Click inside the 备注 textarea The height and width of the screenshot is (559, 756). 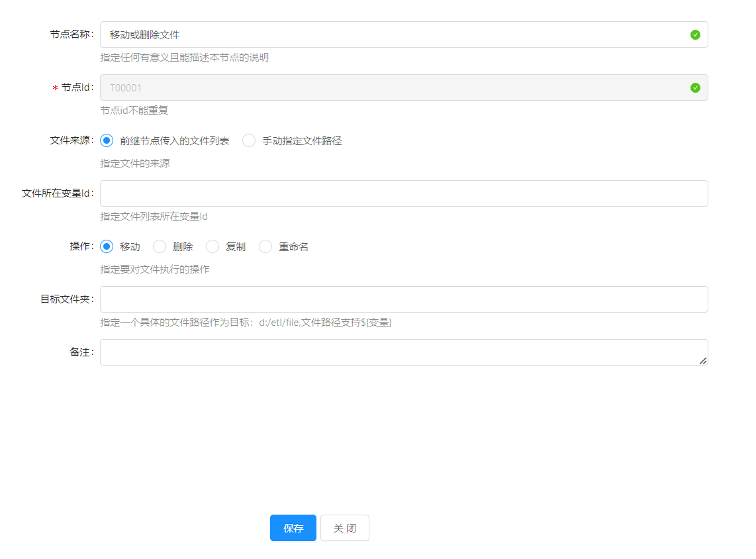397,352
